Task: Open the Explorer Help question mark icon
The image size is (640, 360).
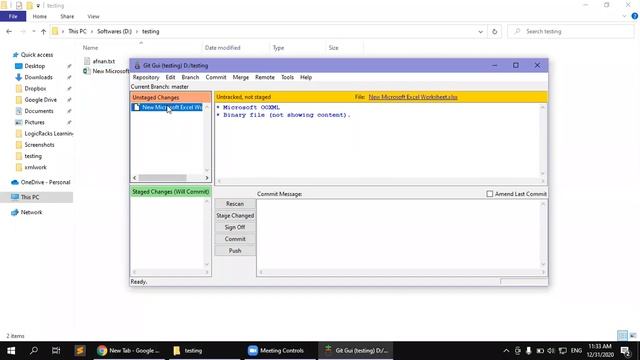Action: tap(635, 16)
